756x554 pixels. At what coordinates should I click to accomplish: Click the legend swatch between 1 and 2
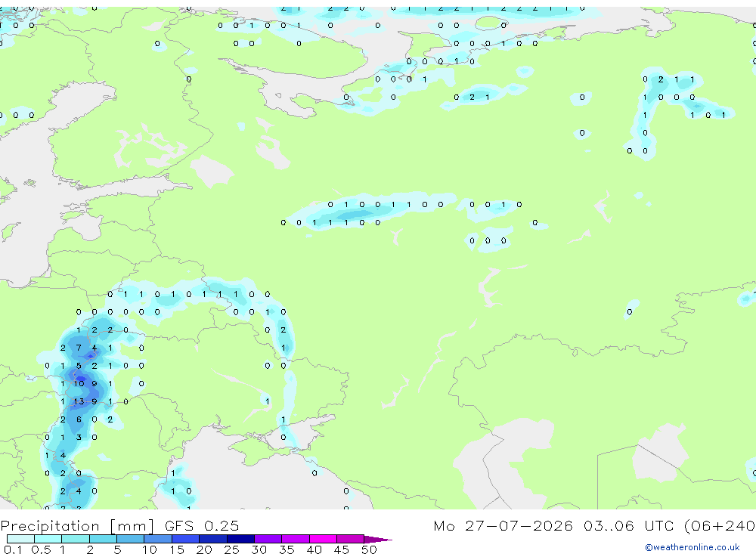76,539
